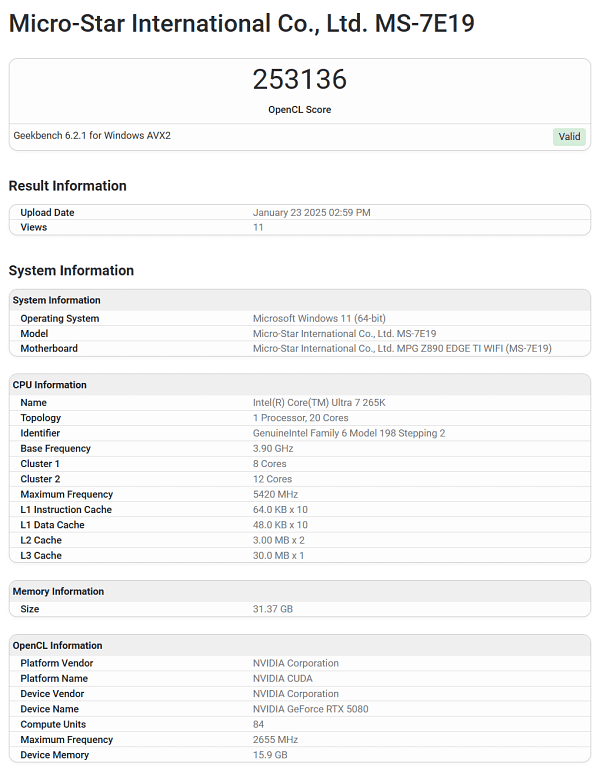600x773 pixels.
Task: Click the 253136 OpenCL score number
Action: point(299,80)
